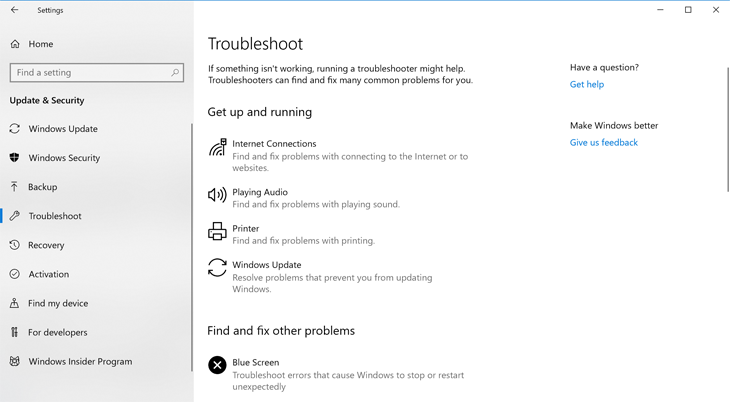Viewport: 730px width, 402px height.
Task: Click the Home icon in sidebar
Action: (x=15, y=44)
